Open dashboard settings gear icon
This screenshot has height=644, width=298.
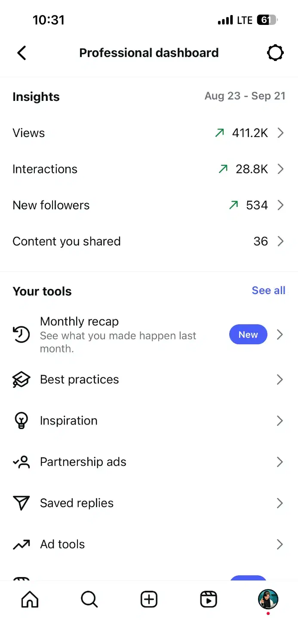(x=275, y=53)
